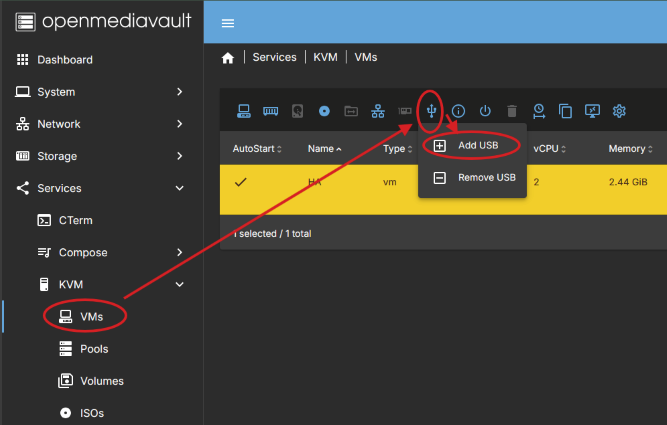The image size is (667, 425).
Task: Click the optical disc icon in toolbar
Action: click(x=324, y=111)
